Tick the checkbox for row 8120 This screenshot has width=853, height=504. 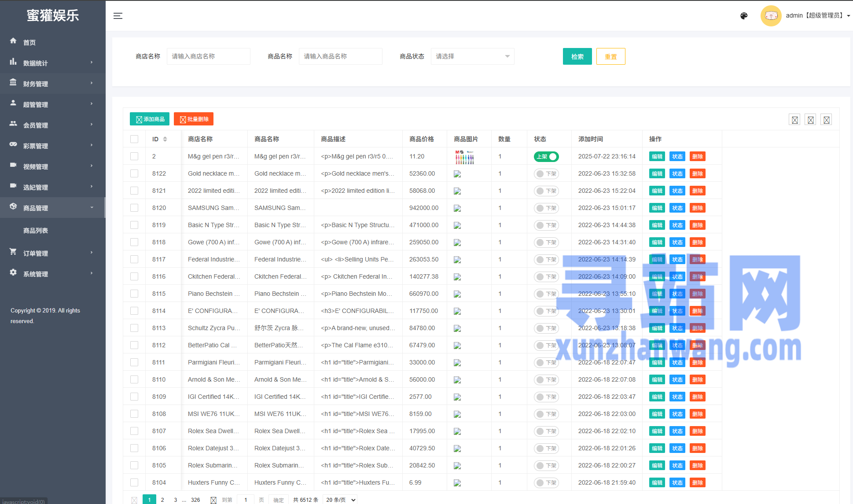pos(134,208)
